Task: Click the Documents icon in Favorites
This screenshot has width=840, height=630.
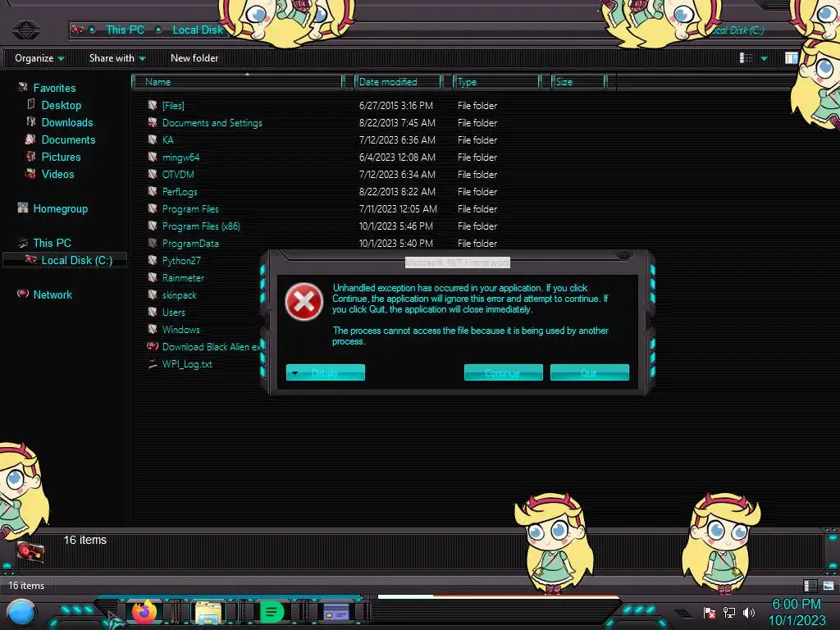Action: pyautogui.click(x=31, y=139)
